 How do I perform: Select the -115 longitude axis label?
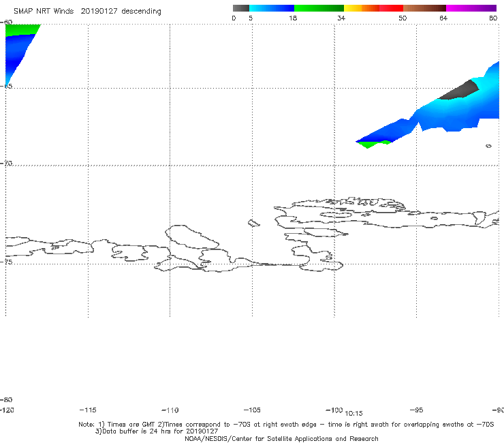pyautogui.click(x=88, y=410)
